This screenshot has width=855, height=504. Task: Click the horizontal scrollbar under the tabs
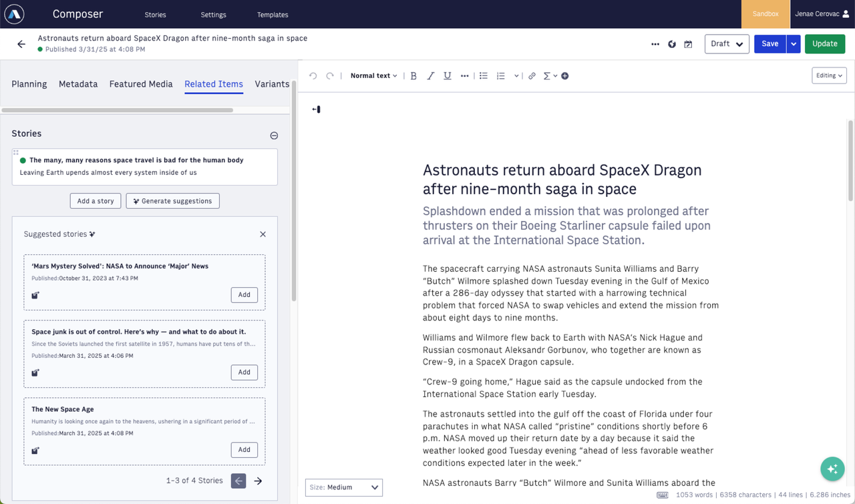tap(118, 110)
